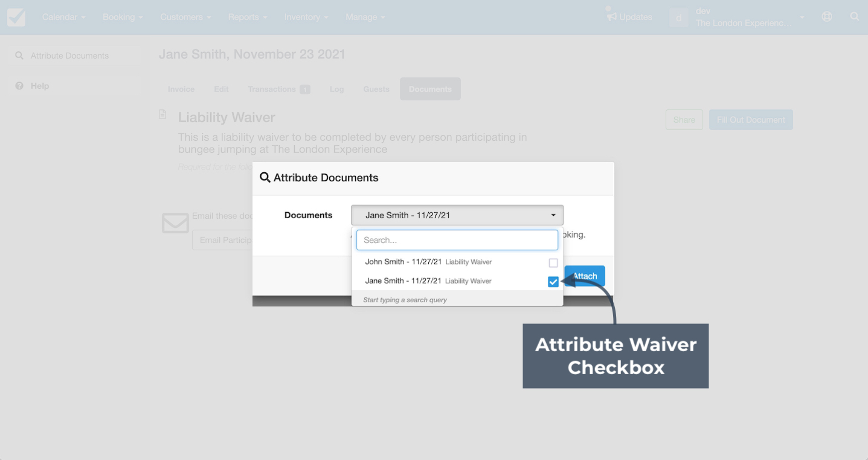Open the Manage menu
The height and width of the screenshot is (460, 868).
point(365,17)
